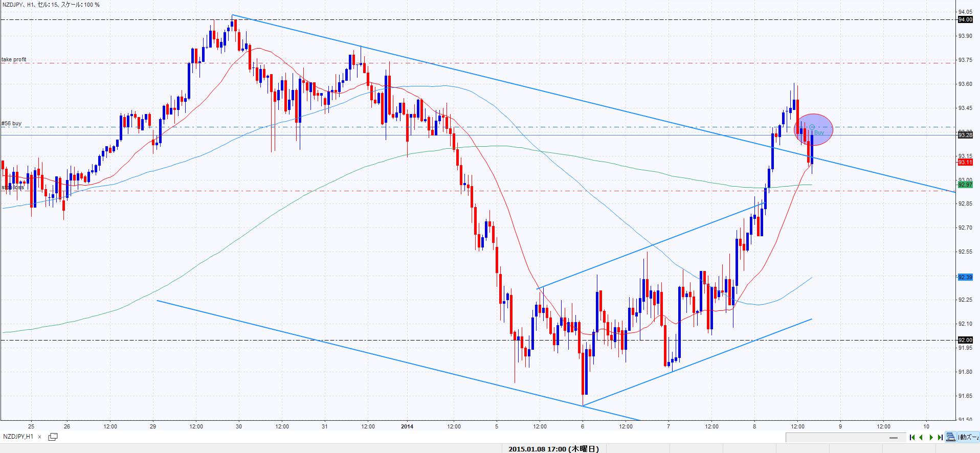The height and width of the screenshot is (453, 980).
Task: Select the NZDJPY,H1 tab
Action: pos(18,437)
